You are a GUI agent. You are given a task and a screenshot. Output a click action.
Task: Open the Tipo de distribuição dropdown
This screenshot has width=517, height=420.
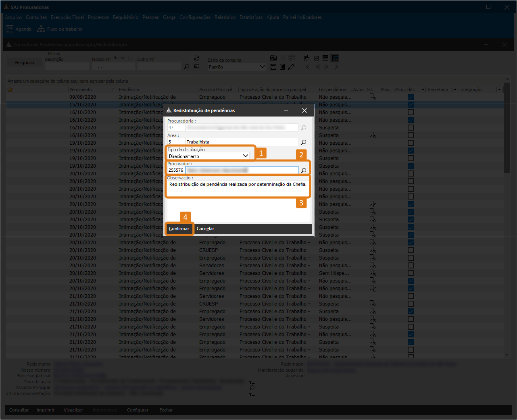coord(246,156)
